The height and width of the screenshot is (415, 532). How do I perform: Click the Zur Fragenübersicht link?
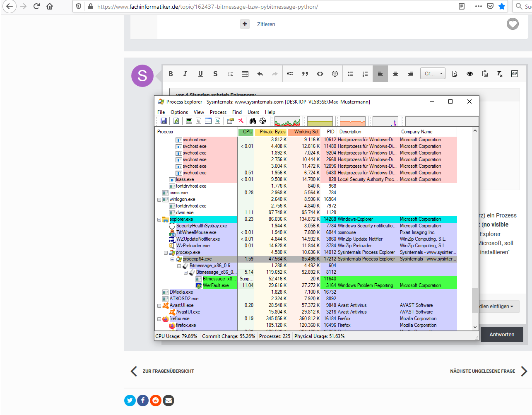pyautogui.click(x=162, y=371)
